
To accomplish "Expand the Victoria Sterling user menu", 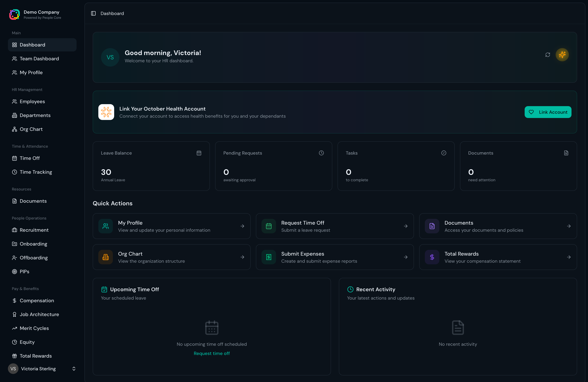I will point(74,368).
